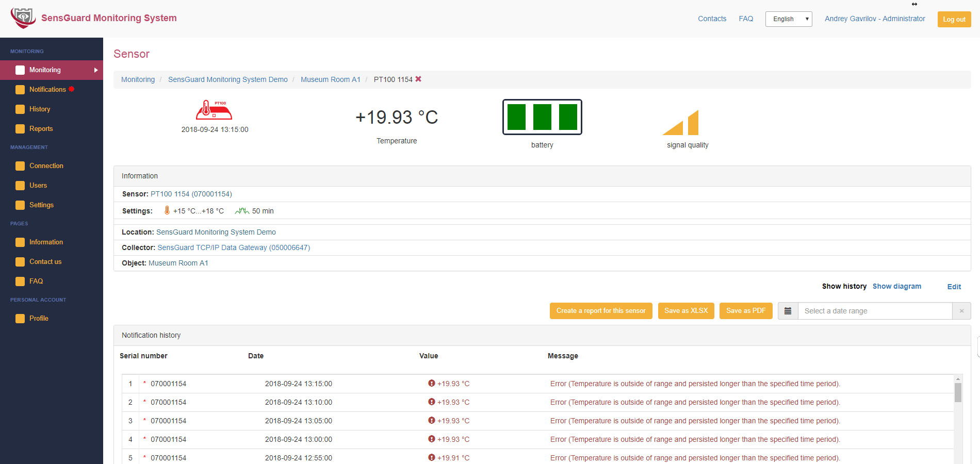
Task: Open the Reports section
Action: tap(41, 128)
